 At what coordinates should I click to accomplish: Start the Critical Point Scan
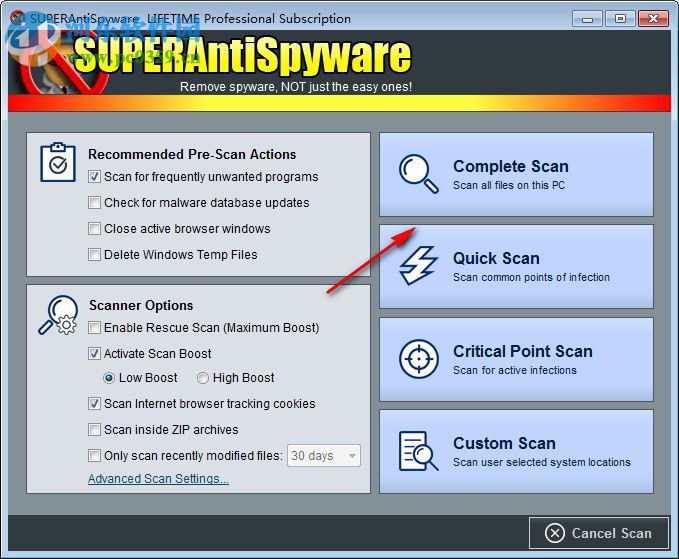click(x=516, y=359)
